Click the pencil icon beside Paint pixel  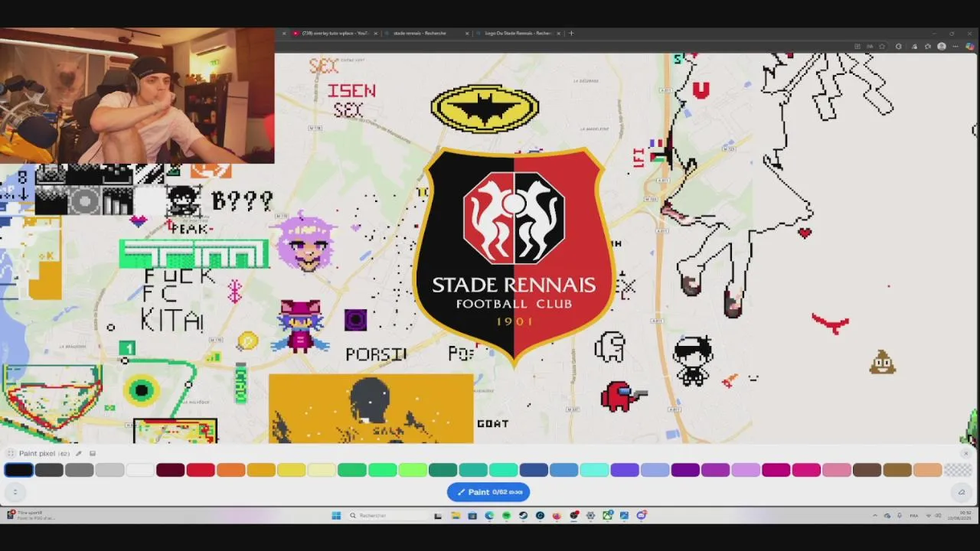pos(78,454)
